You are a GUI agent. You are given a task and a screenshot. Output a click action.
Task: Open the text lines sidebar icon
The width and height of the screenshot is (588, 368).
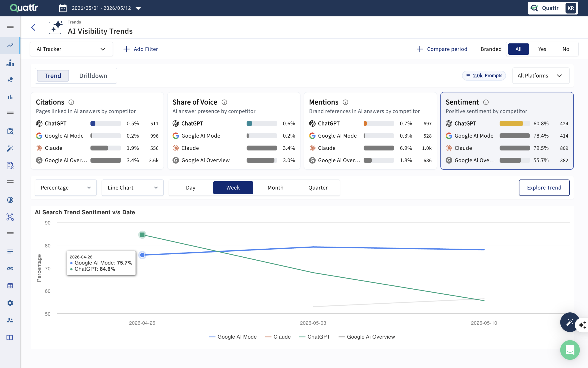click(10, 251)
